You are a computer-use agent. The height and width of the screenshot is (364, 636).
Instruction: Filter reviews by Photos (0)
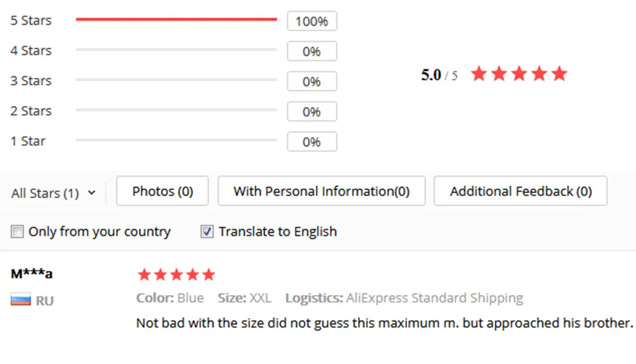(162, 191)
